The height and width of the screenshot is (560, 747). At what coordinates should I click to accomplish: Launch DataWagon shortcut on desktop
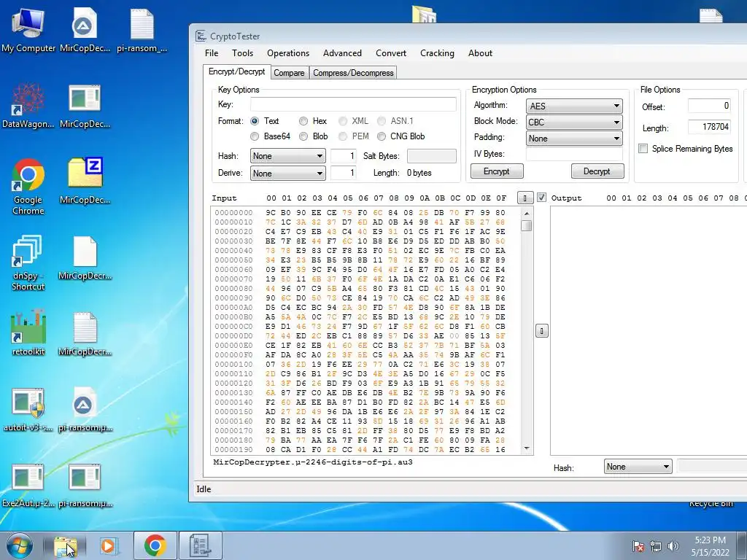click(x=28, y=106)
